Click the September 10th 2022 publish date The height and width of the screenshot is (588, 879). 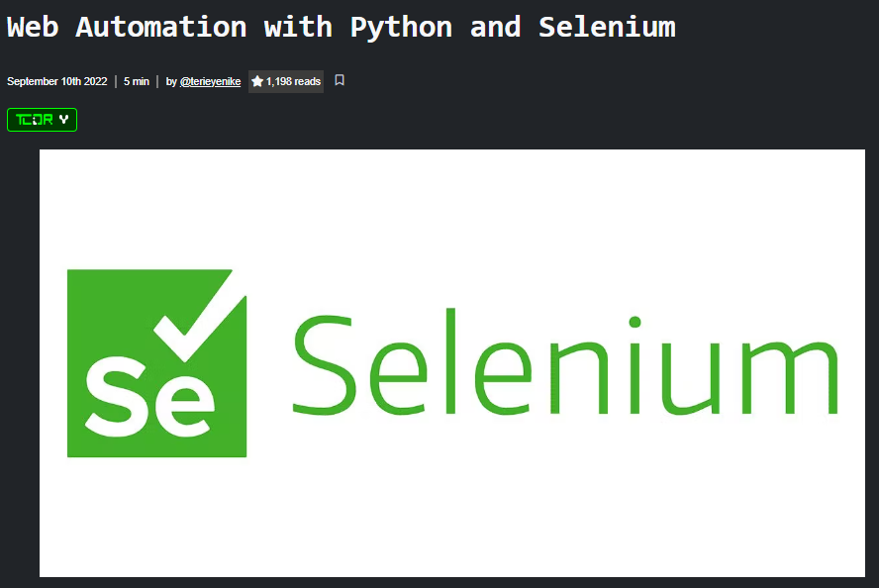(56, 81)
